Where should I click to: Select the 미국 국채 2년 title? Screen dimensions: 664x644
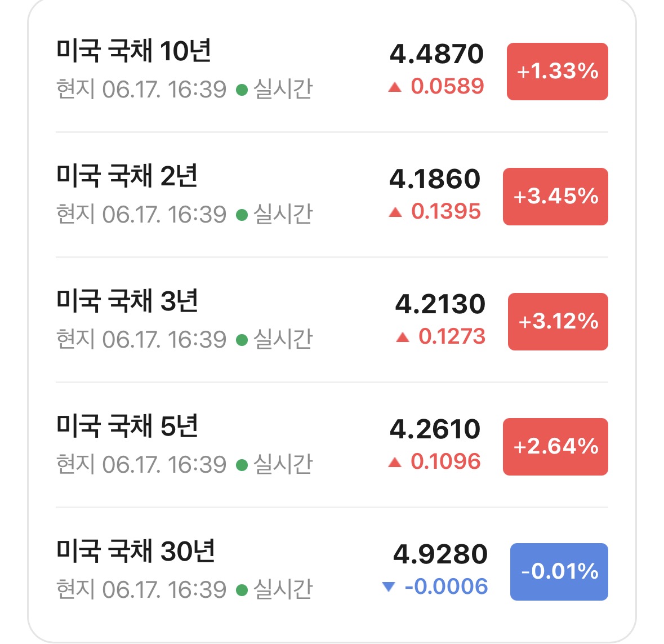(127, 176)
